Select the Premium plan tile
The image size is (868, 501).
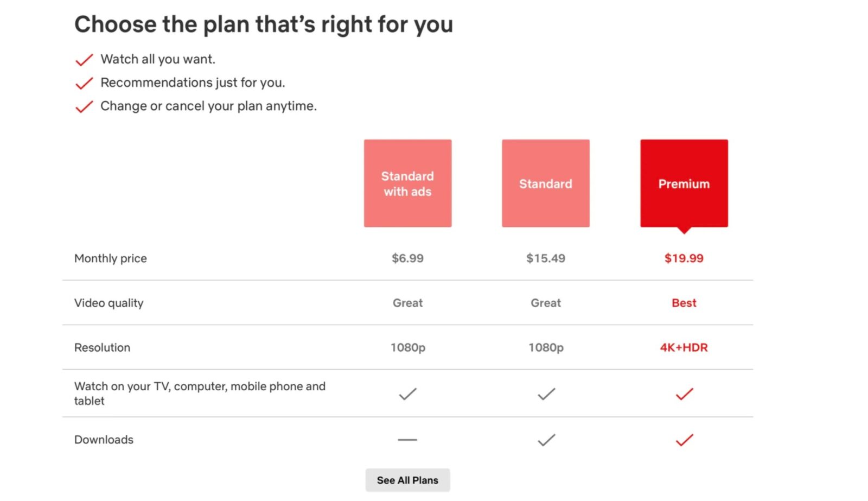click(x=684, y=183)
